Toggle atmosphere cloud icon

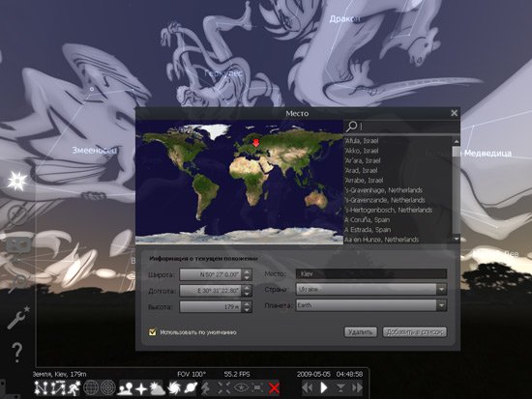tap(158, 388)
